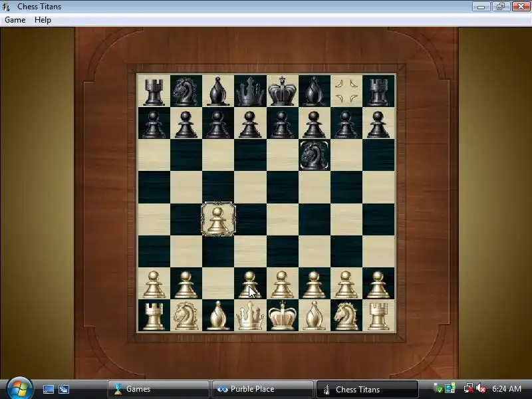Open the Game menu
This screenshot has width=532, height=399.
[15, 20]
